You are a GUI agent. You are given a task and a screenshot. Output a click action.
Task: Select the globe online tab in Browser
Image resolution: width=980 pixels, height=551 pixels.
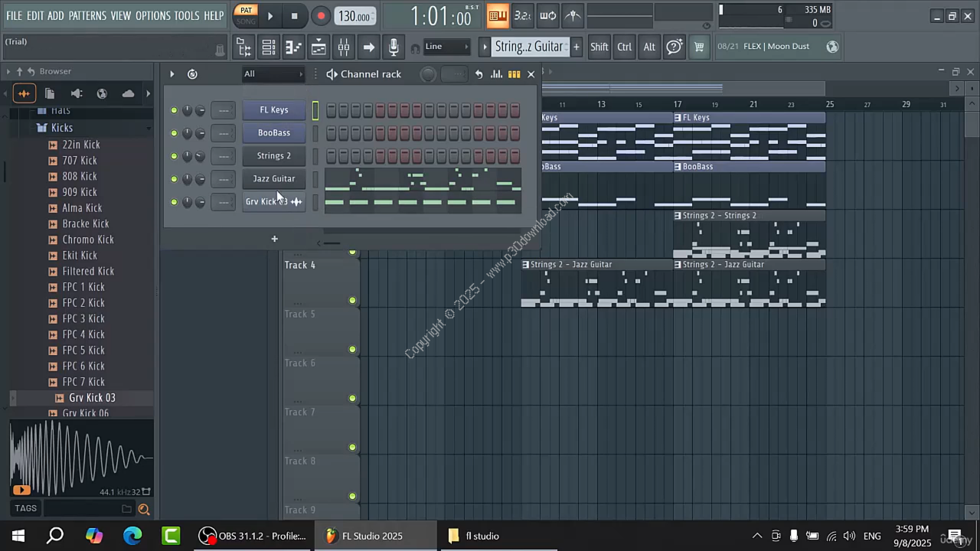(x=102, y=93)
